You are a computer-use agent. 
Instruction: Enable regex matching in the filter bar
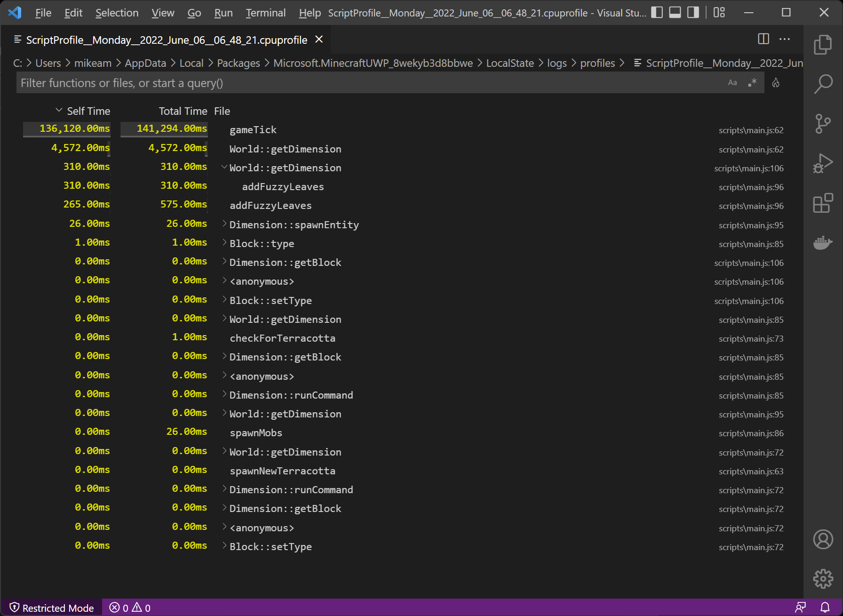pyautogui.click(x=752, y=82)
